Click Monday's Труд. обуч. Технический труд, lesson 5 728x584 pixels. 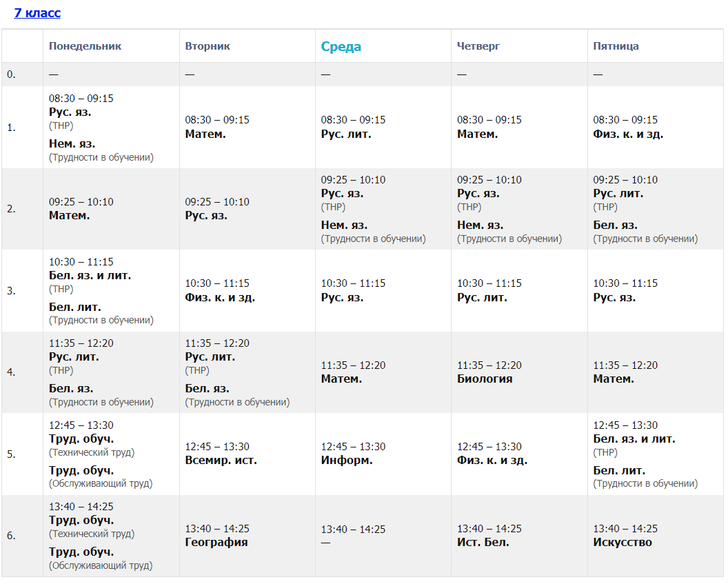click(81, 439)
